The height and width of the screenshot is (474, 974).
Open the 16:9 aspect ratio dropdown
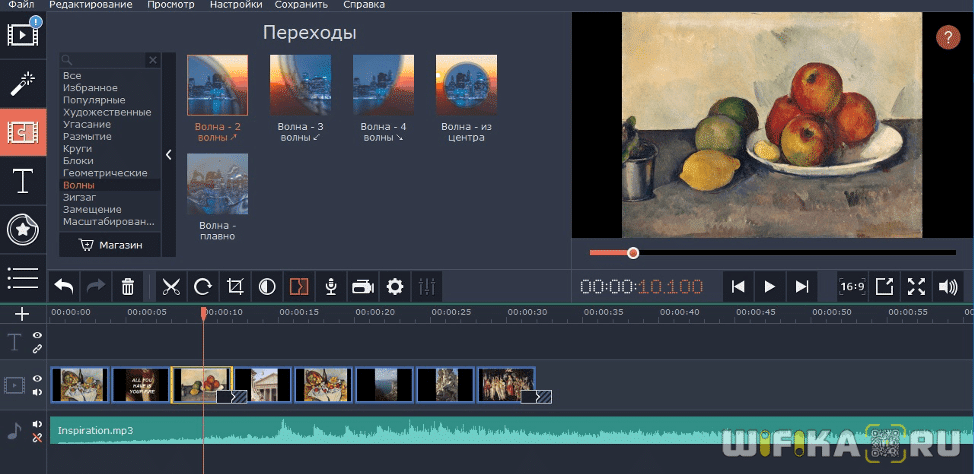[852, 287]
